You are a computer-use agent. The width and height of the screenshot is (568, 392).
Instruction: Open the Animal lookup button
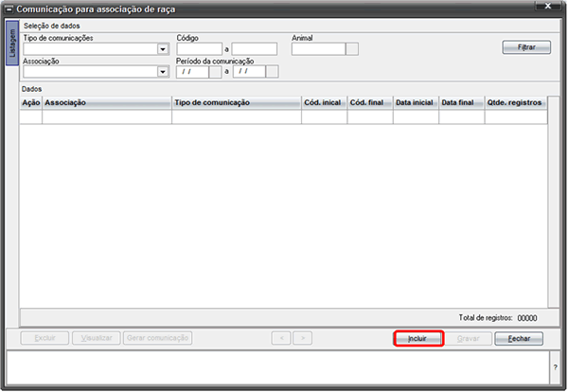[x=352, y=49]
